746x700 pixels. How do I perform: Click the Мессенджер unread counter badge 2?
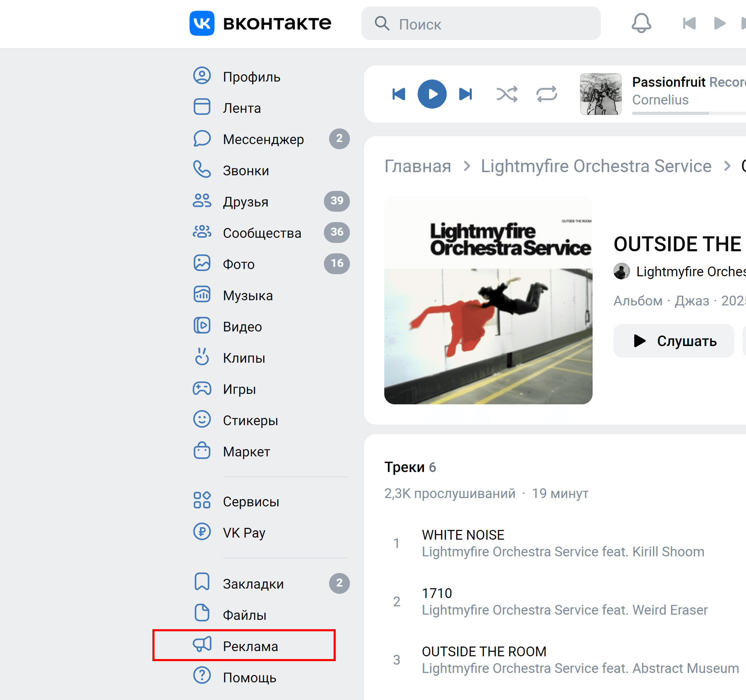pos(339,139)
